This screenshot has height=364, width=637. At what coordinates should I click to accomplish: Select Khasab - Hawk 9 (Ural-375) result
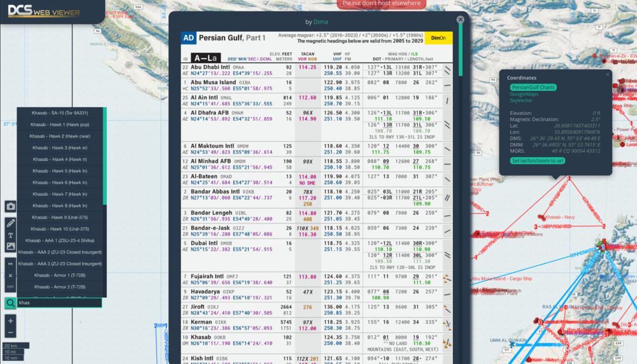point(60,218)
